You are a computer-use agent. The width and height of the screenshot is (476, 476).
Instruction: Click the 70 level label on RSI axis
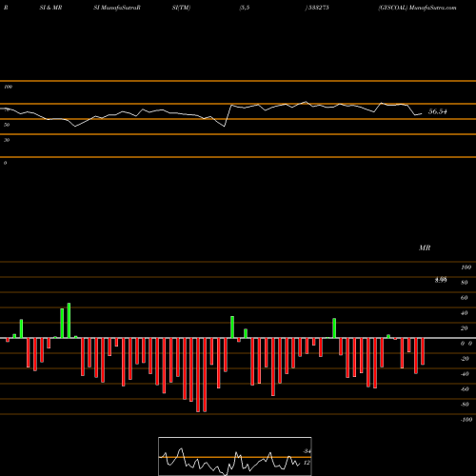click(x=7, y=109)
